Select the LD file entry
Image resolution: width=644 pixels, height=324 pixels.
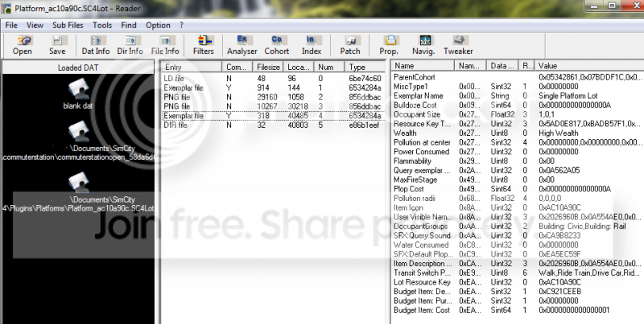click(x=273, y=78)
